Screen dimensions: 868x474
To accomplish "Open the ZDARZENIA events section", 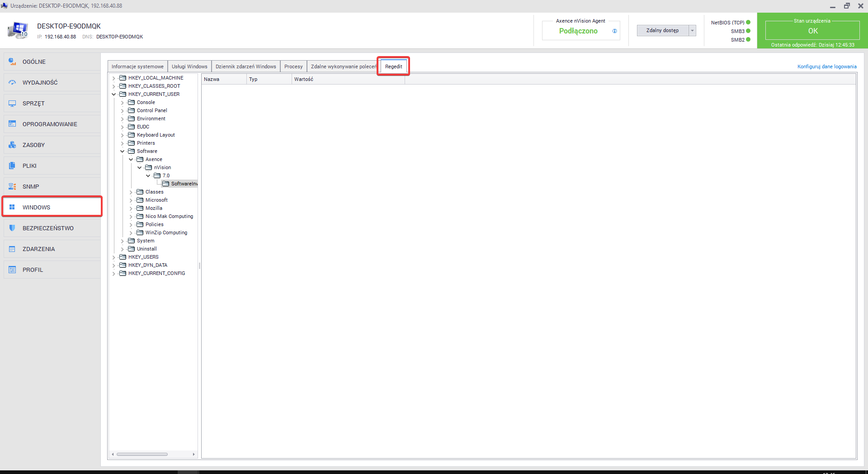I will click(52, 249).
